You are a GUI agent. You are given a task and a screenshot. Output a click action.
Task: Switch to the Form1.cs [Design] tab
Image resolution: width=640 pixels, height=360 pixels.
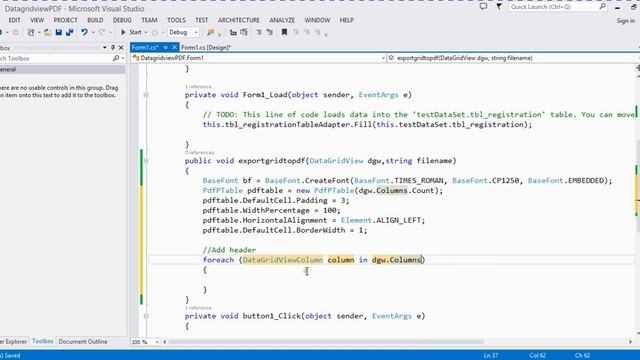(206, 47)
